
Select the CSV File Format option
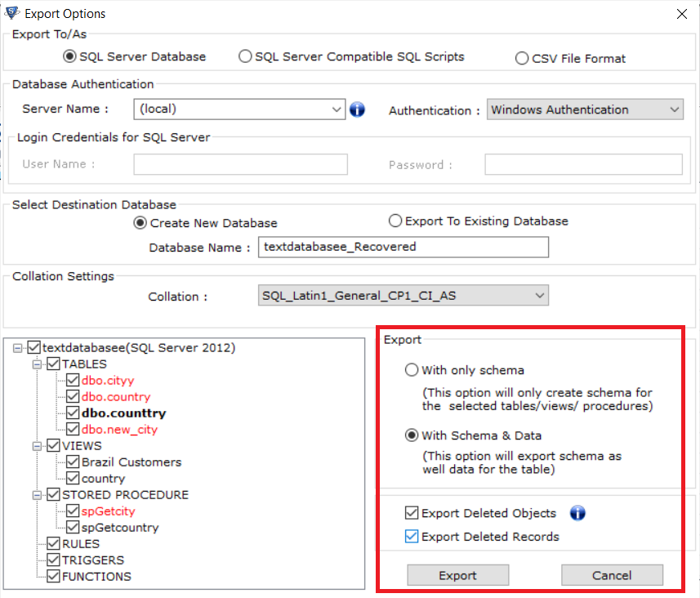coord(521,58)
